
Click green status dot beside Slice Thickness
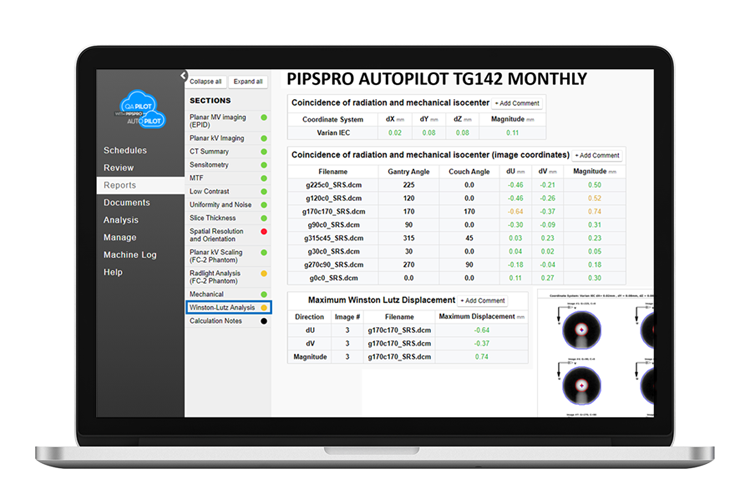point(264,218)
